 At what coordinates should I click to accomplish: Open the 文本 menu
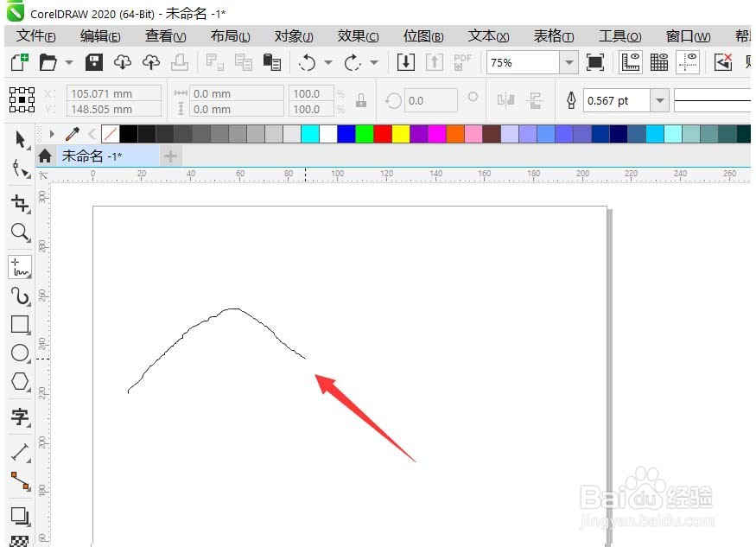click(x=487, y=36)
